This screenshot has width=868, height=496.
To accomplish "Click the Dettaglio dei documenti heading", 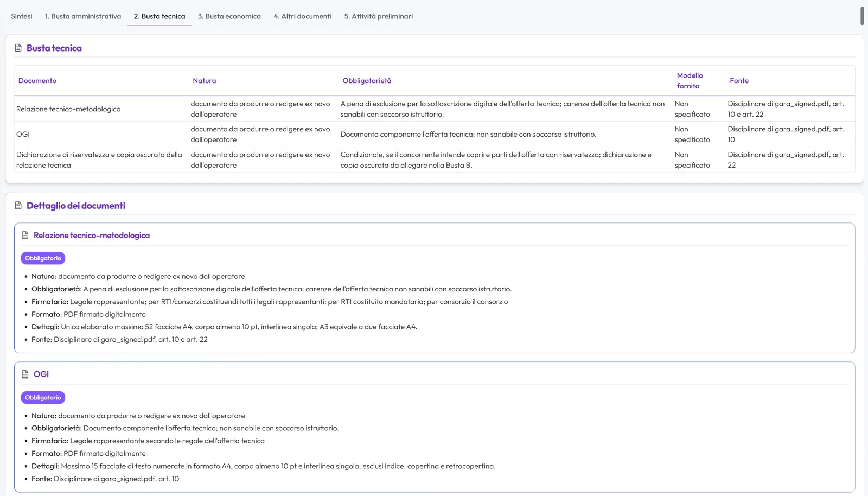I will (x=76, y=206).
